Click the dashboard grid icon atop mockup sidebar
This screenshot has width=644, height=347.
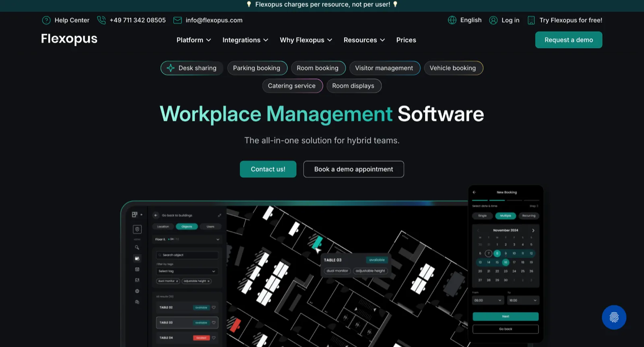pyautogui.click(x=134, y=214)
